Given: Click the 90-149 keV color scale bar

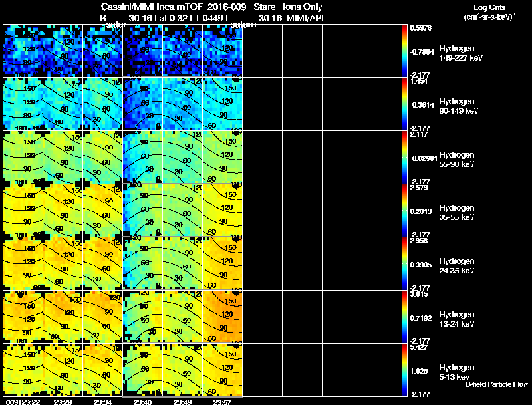Looking at the screenshot, I should (404, 104).
